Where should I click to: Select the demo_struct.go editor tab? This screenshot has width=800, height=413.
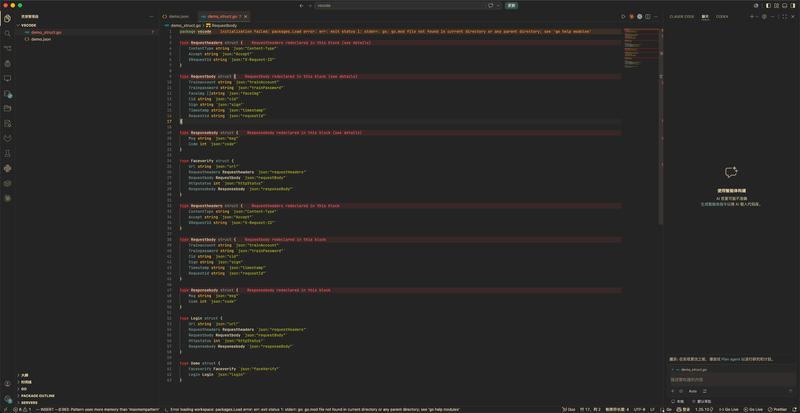(221, 16)
